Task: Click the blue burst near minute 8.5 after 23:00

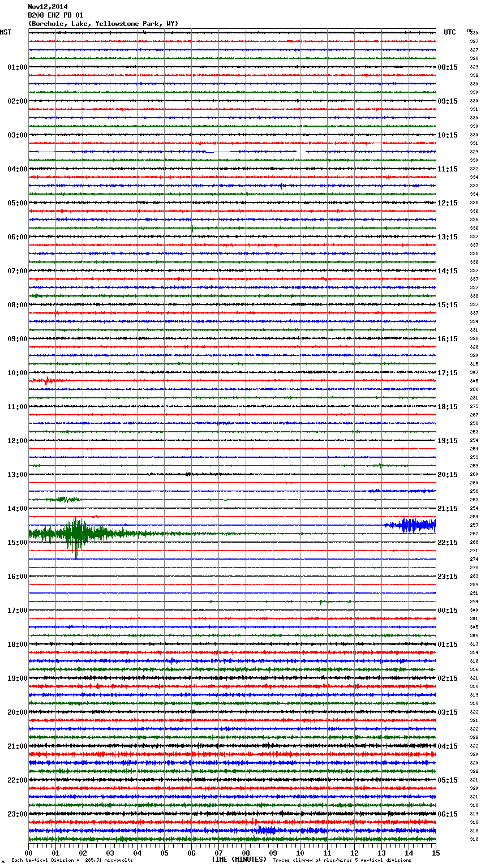Action: (x=265, y=831)
